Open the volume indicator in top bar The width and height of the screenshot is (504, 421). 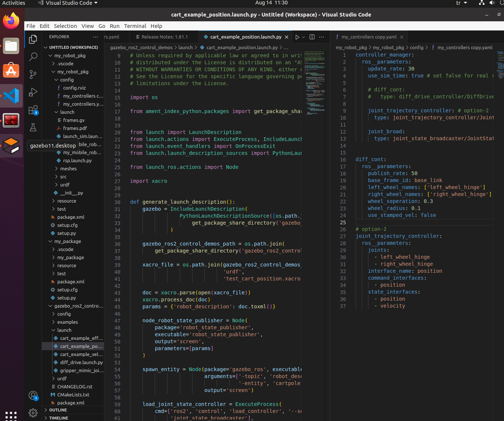492,3
